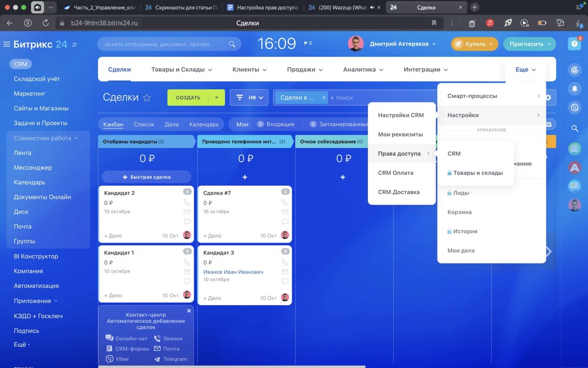
Task: Collapse Совместная работа section
Action: click(46, 138)
